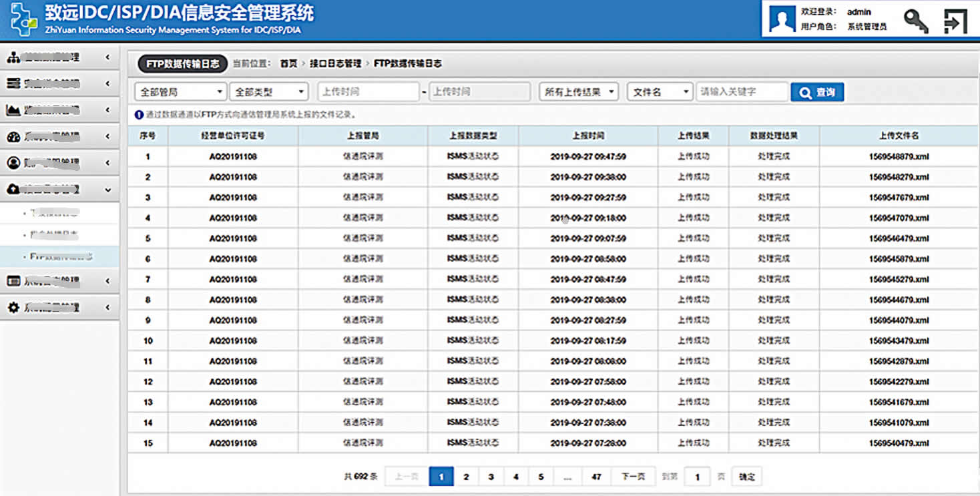Click the dashboard gauge sidebar icon

tap(13, 137)
